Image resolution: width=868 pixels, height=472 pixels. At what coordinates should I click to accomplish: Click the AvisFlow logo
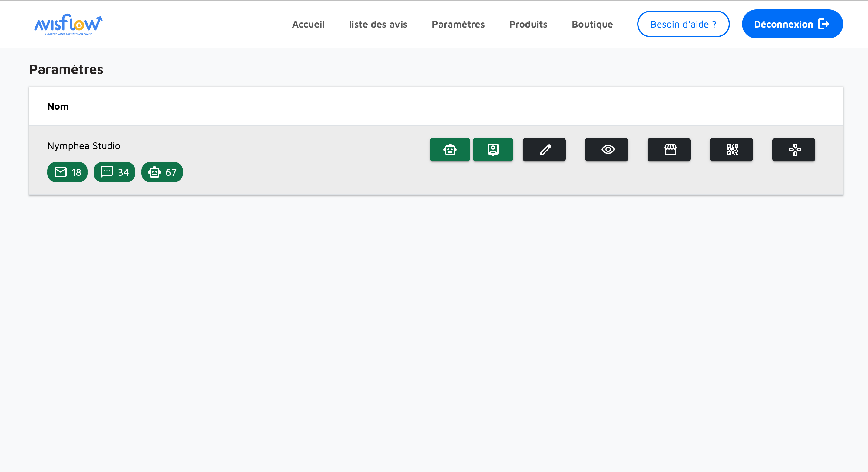[x=68, y=24]
